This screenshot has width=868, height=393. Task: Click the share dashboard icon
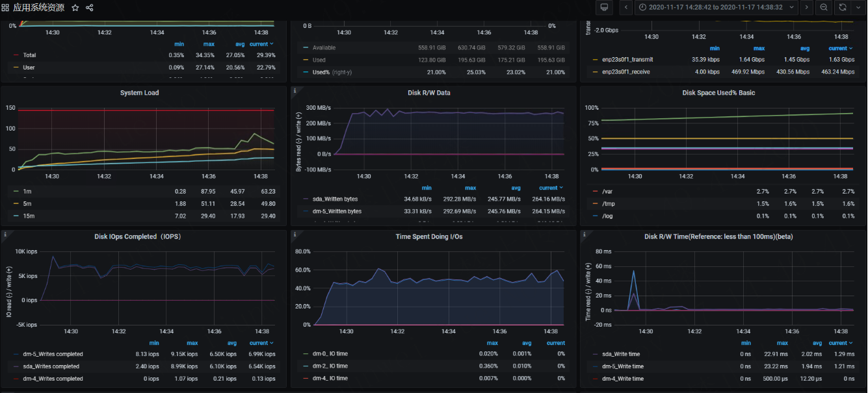click(90, 8)
